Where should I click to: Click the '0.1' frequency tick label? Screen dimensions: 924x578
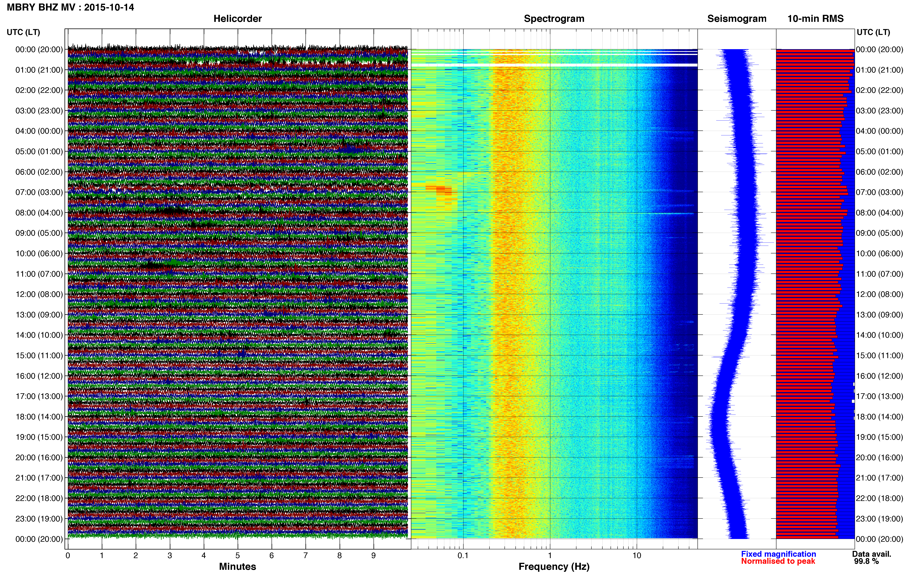click(463, 555)
